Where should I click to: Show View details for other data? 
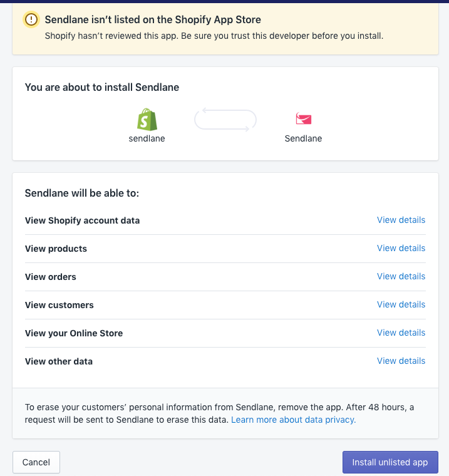(401, 361)
